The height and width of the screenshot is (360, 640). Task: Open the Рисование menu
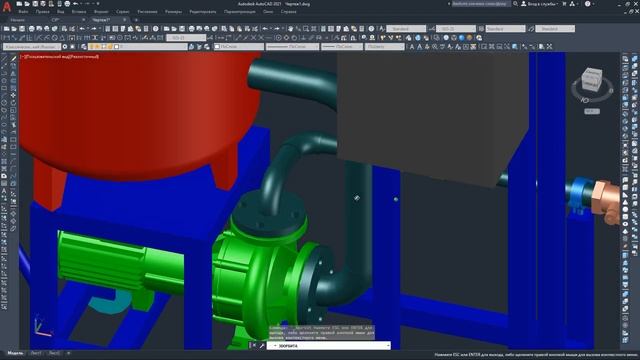coord(147,12)
